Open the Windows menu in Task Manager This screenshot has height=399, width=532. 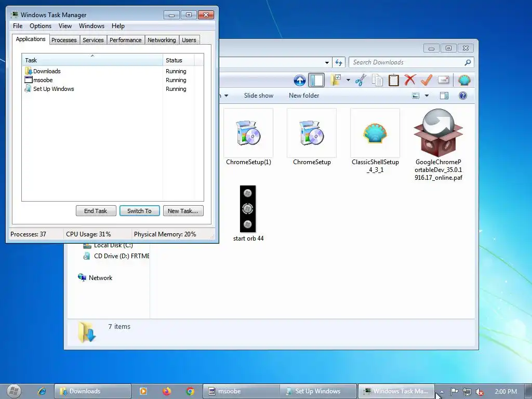[91, 26]
